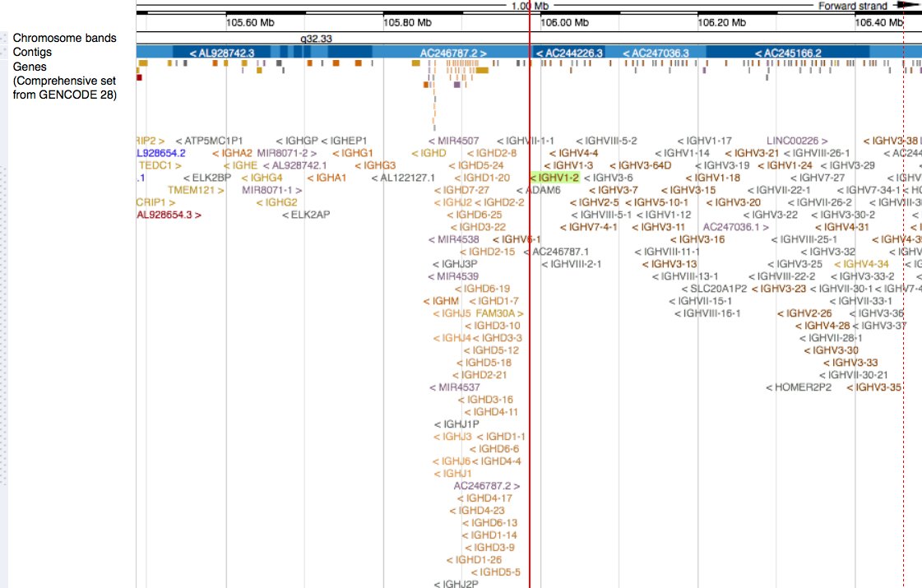Select the MIR4539 gene label

tap(453, 276)
